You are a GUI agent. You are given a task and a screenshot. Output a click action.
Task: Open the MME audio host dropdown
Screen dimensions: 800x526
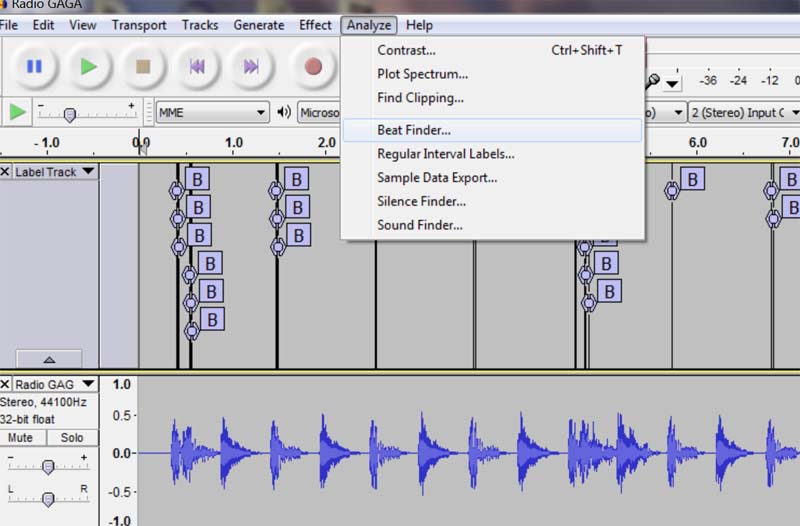[213, 112]
